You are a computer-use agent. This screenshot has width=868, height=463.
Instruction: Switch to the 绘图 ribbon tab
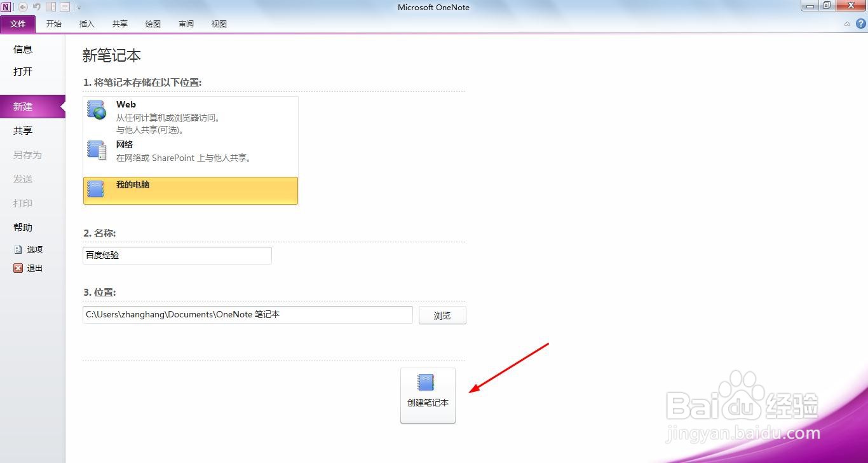tap(153, 24)
